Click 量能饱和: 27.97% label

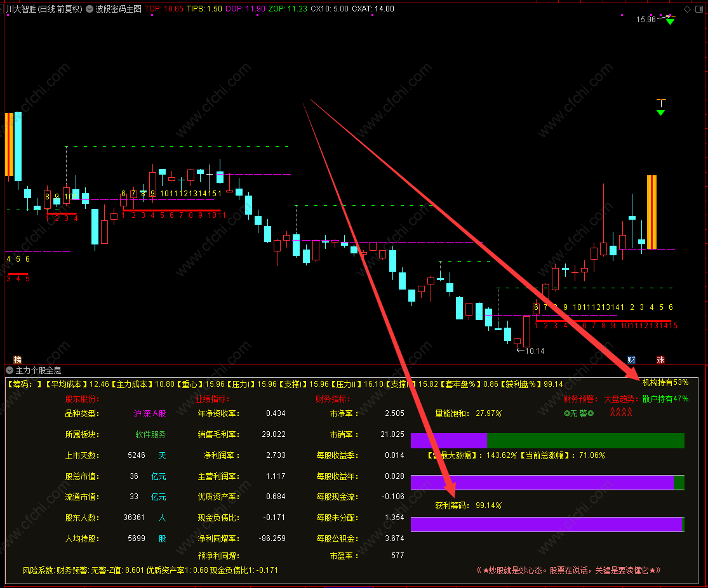[x=468, y=413]
